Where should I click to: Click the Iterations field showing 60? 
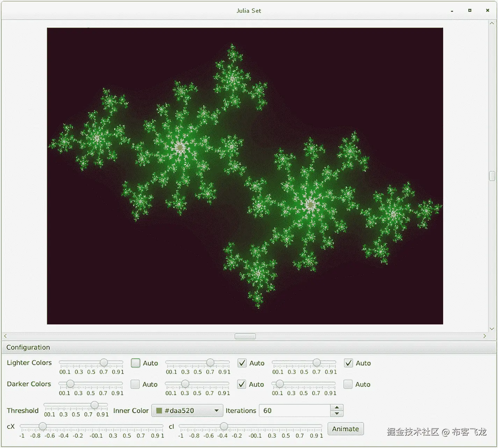click(x=295, y=410)
